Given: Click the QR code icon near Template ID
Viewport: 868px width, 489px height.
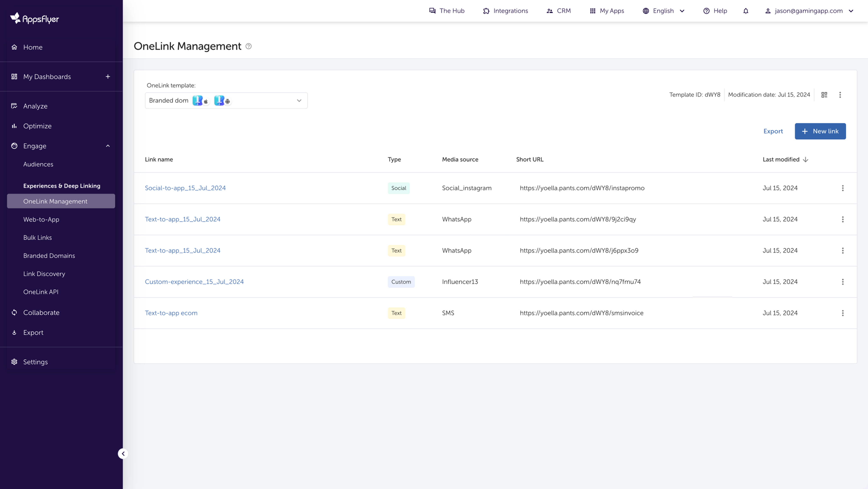Looking at the screenshot, I should (824, 95).
